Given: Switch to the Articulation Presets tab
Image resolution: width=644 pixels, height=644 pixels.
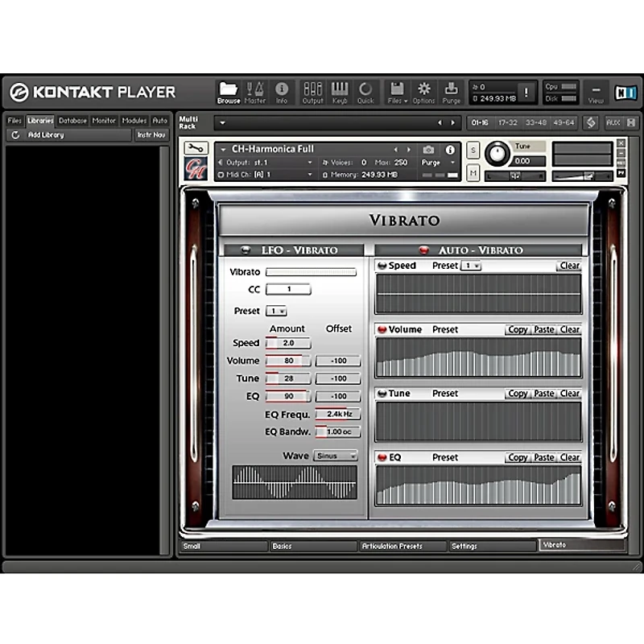Looking at the screenshot, I should pyautogui.click(x=402, y=546).
